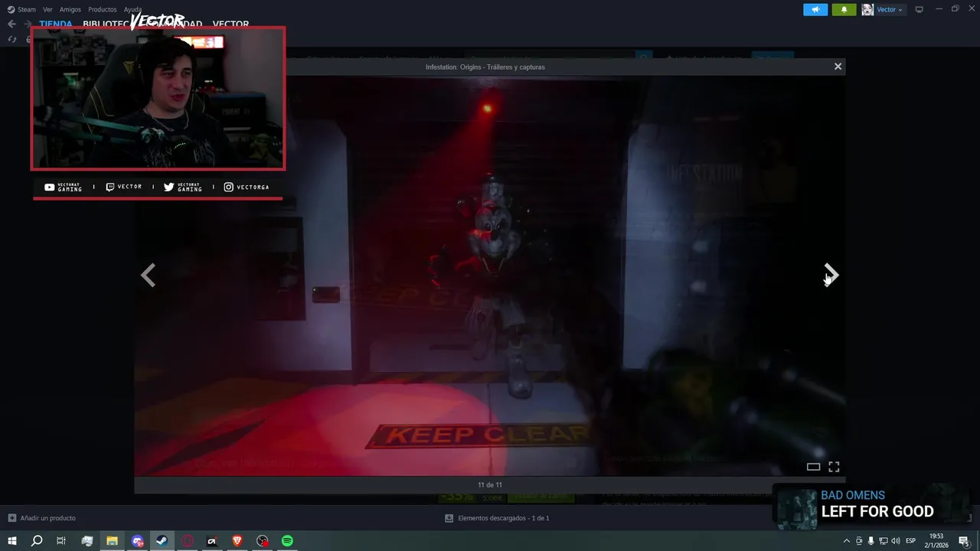The image size is (980, 551).
Task: Open Windows notification center
Action: pos(964,541)
